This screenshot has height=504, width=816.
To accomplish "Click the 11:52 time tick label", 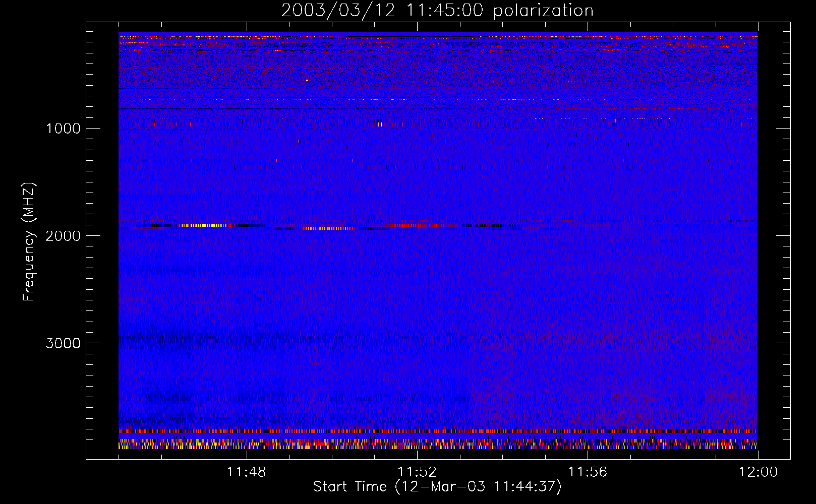I will [x=417, y=472].
